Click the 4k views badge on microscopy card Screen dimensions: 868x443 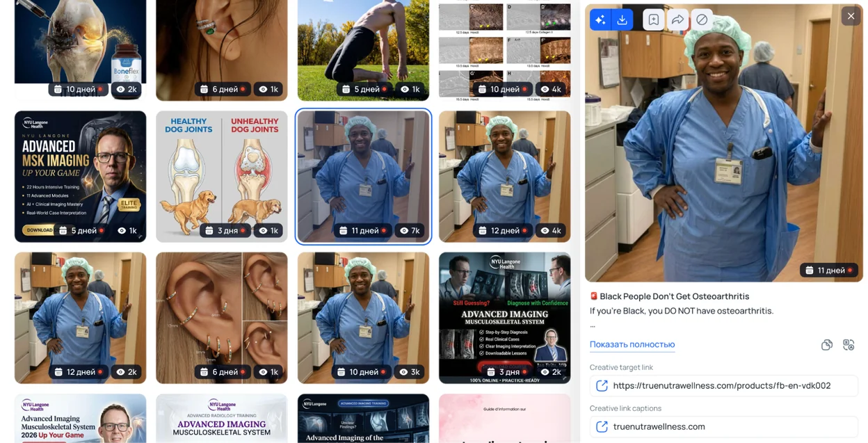(x=552, y=89)
